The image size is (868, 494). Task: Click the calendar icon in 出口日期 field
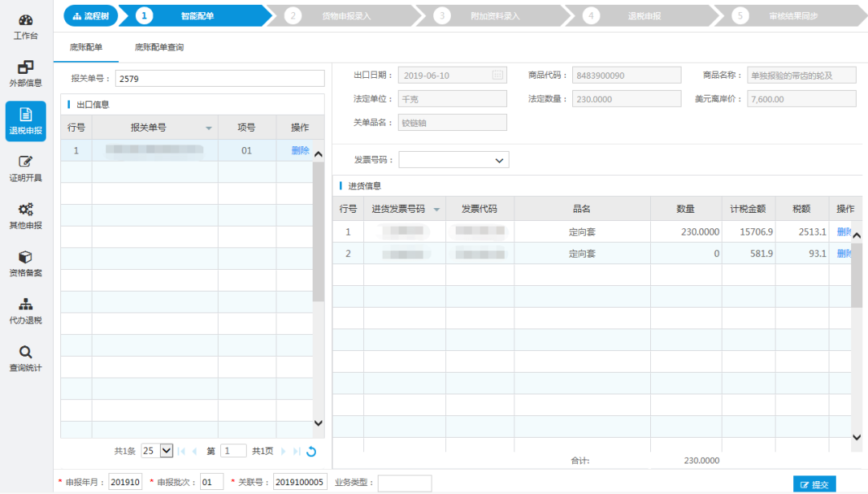497,76
